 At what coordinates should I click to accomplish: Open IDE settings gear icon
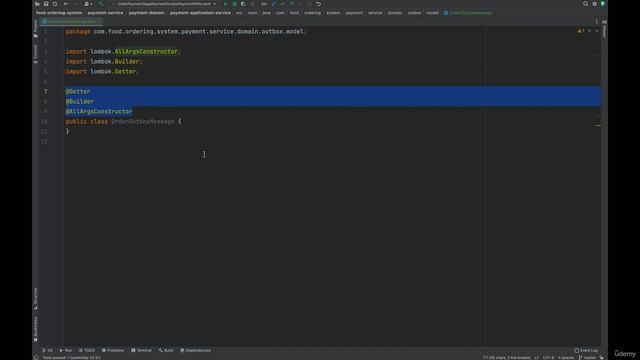click(x=595, y=4)
